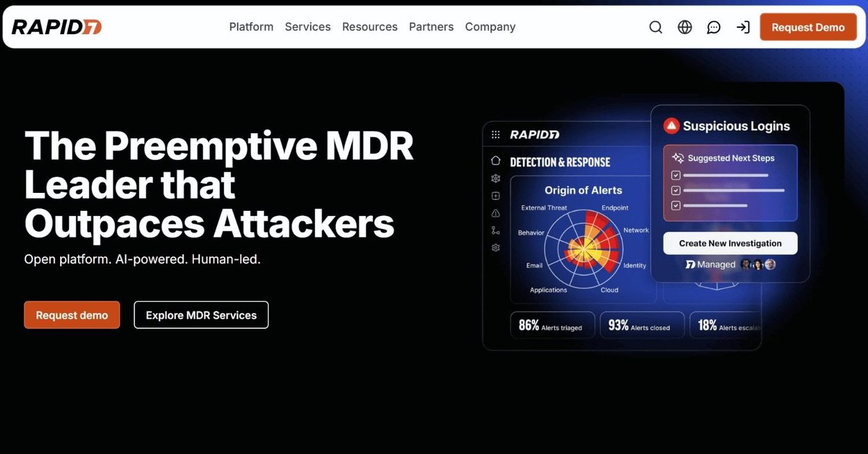This screenshot has height=454, width=868.
Task: Click the Request Demo button in header
Action: point(808,27)
